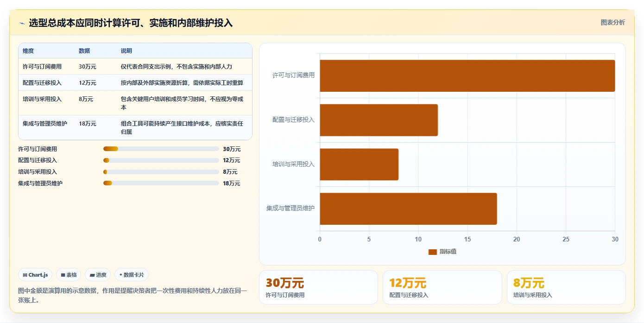Select the 数据卡片 tag chip
The width and height of the screenshot is (644, 323).
132,275
